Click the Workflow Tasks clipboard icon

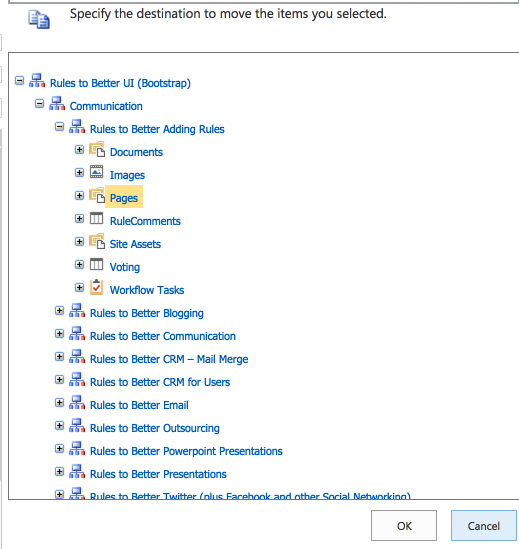pos(96,287)
